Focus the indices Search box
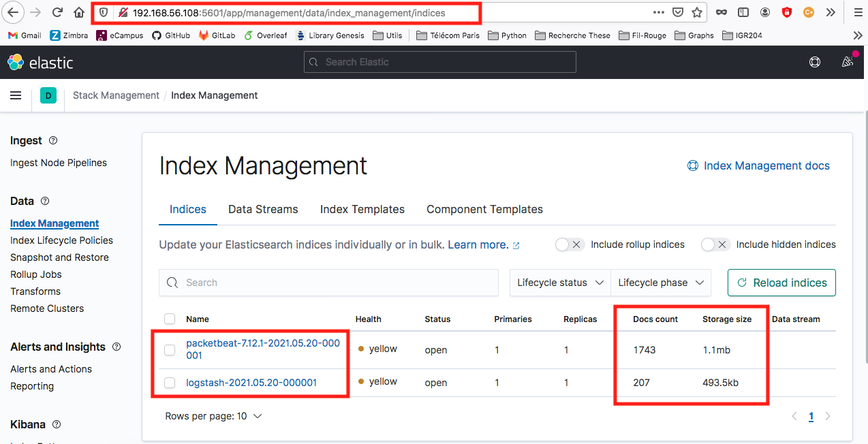 [x=328, y=283]
